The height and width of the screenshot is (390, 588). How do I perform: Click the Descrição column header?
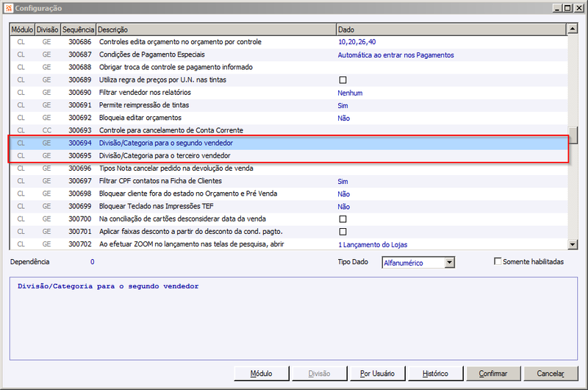(216, 29)
